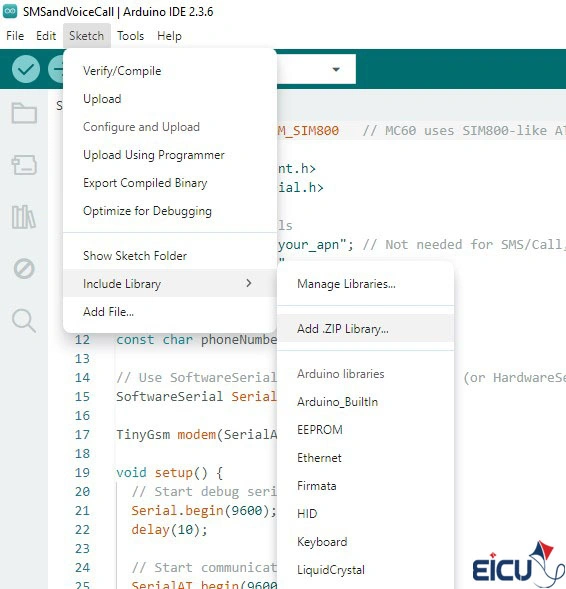The height and width of the screenshot is (589, 566).
Task: Include the Ethernet library
Action: coord(365,458)
